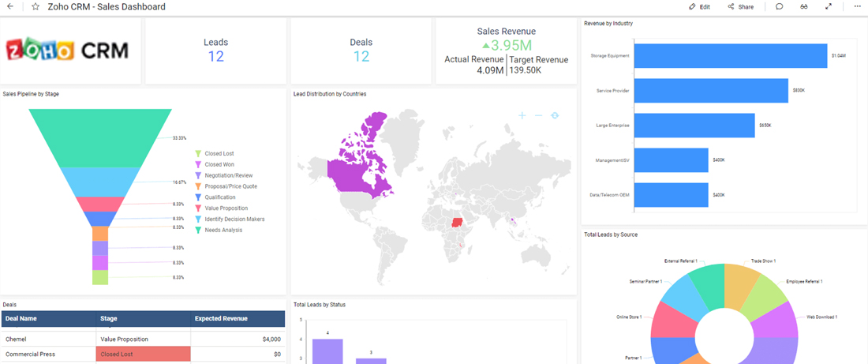Sort by Deal Name column header
Viewport: 868px width, 364px height.
coord(49,318)
